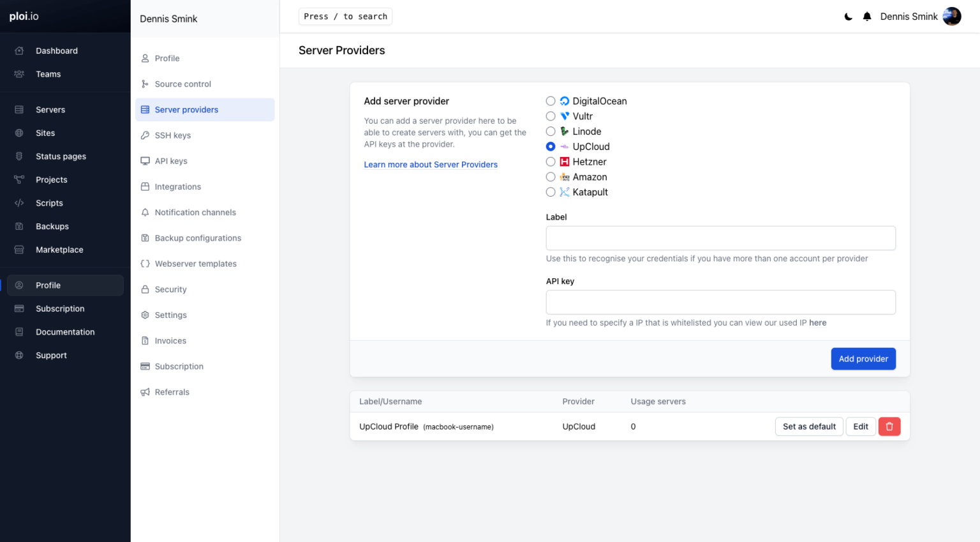Select the Linode radio button
Screen dimensions: 980x542
pos(551,132)
